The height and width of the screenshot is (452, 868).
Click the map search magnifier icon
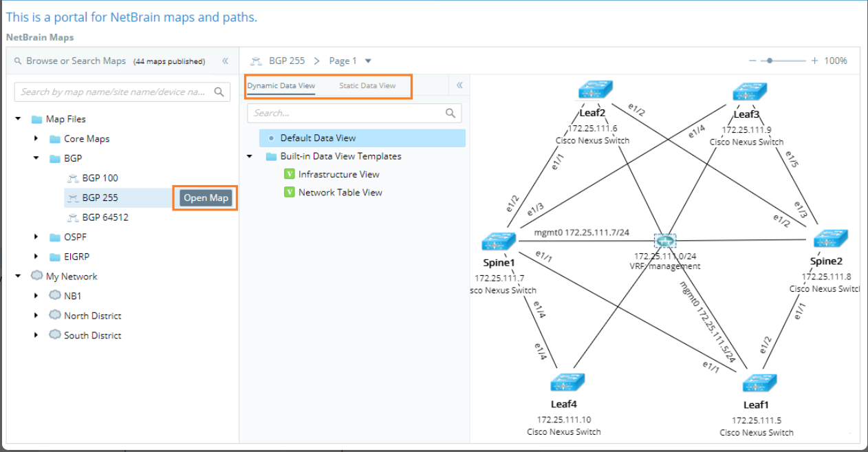tap(219, 92)
